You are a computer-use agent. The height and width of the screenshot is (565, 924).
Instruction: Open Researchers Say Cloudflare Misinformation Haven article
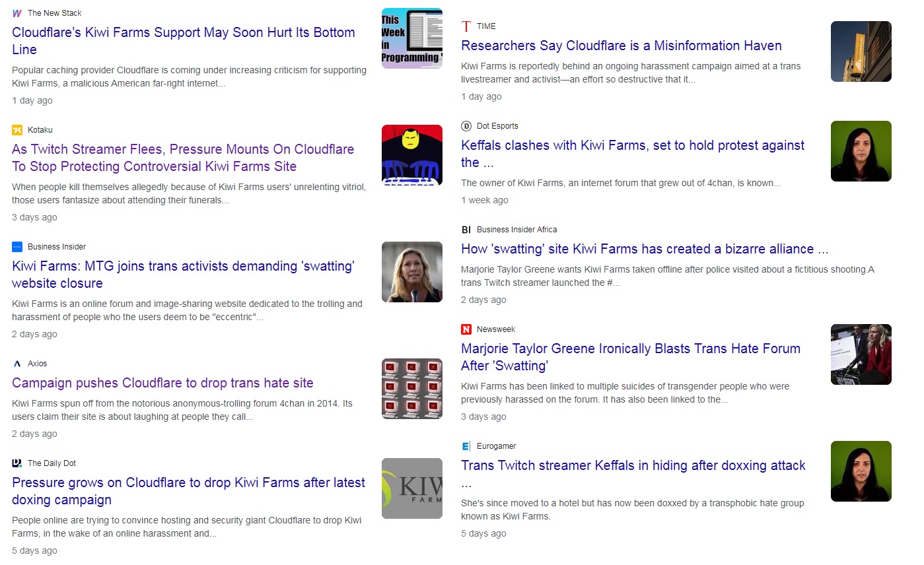(x=622, y=46)
